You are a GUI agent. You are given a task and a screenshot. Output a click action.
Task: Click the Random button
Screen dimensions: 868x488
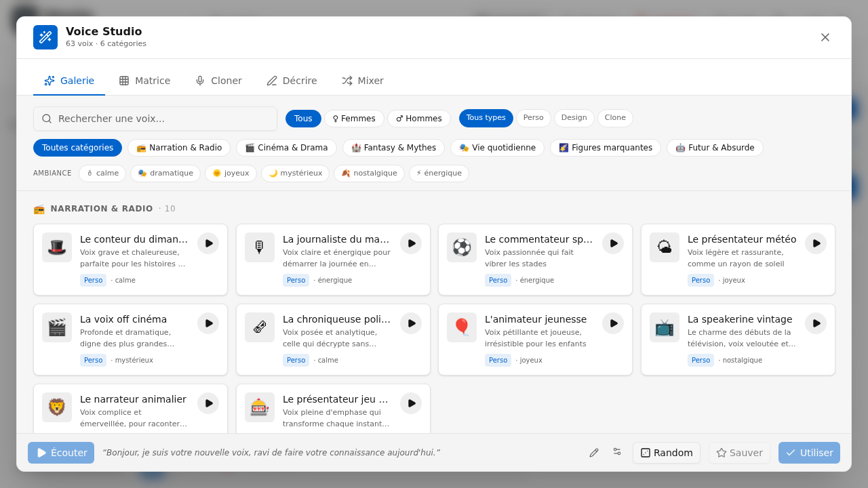tap(667, 453)
